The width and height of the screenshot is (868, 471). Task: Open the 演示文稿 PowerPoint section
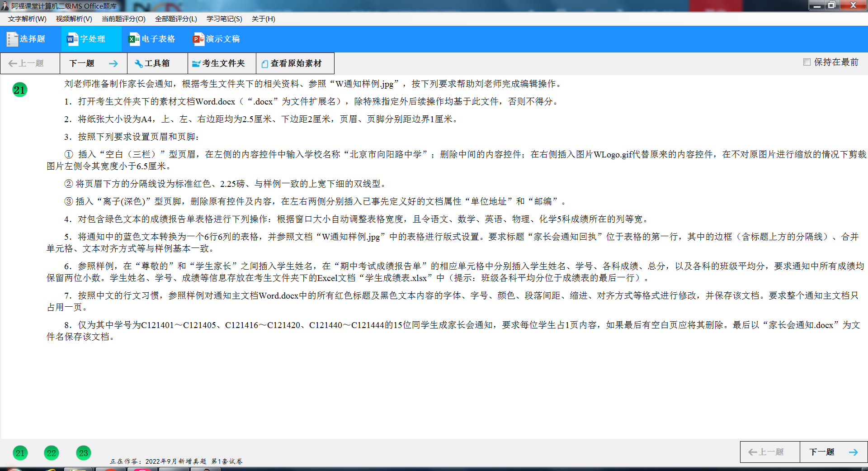217,39
